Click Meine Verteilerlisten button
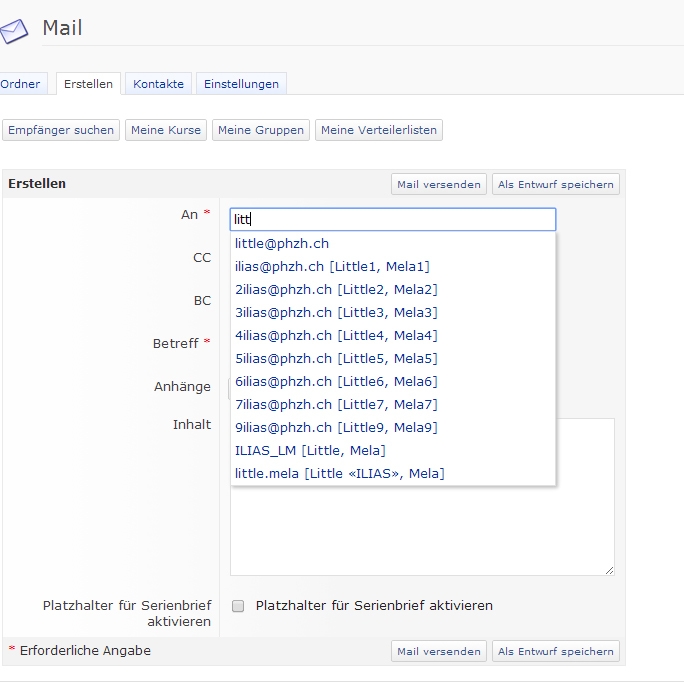684x682 pixels. tap(378, 130)
